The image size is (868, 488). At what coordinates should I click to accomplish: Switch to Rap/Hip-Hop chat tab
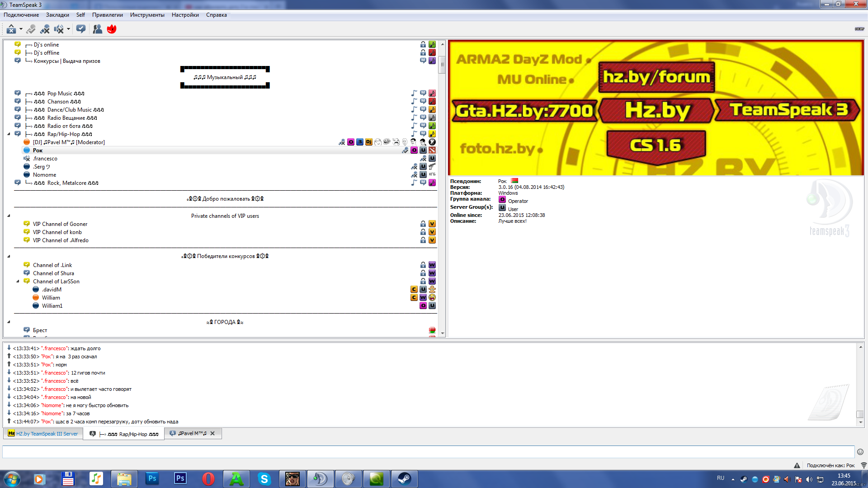(124, 434)
